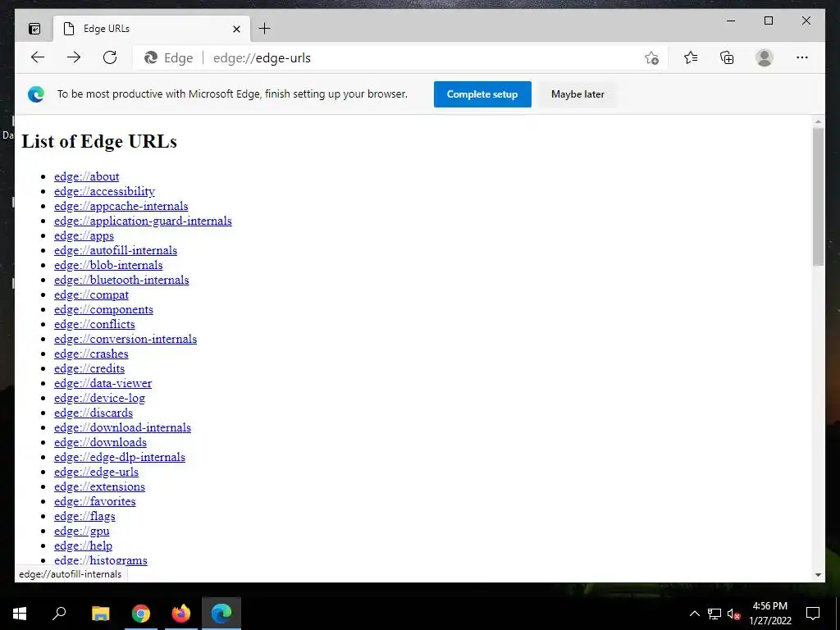Open the edge://edge-dlp-internals link
The image size is (840, 630).
(x=120, y=457)
